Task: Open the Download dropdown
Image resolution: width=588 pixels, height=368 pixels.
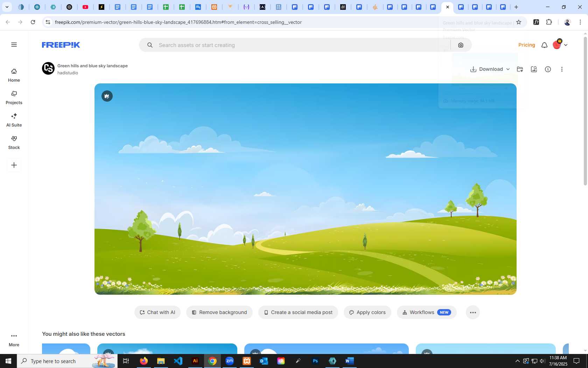Action: (x=490, y=69)
